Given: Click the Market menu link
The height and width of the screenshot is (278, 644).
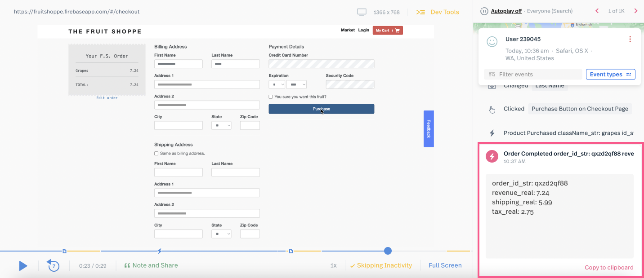Looking at the screenshot, I should (348, 30).
